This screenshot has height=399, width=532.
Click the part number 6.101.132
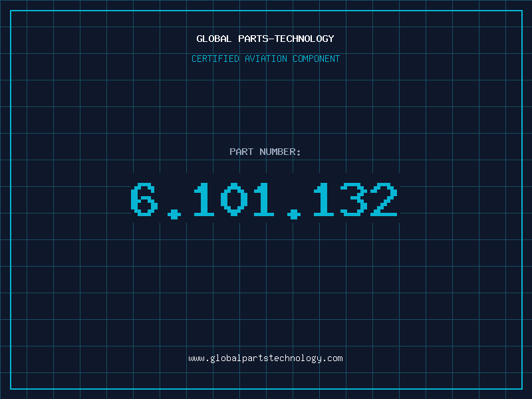pos(264,200)
